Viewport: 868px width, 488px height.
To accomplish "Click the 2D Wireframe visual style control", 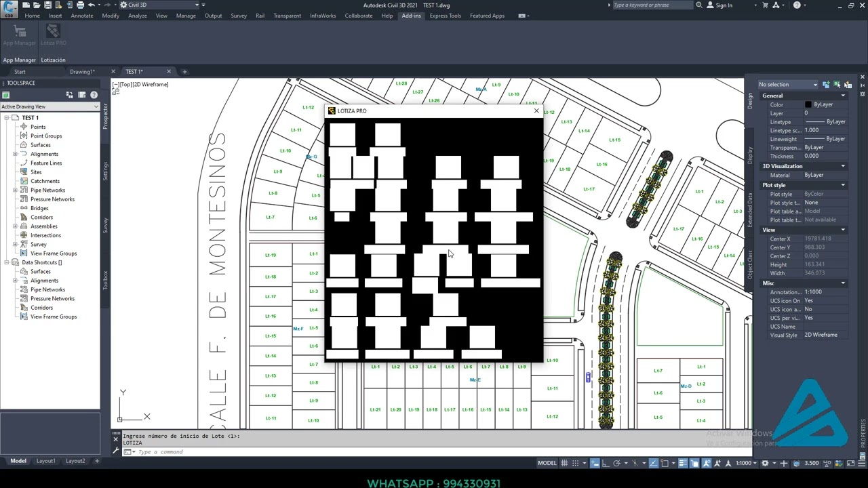I will (x=150, y=84).
